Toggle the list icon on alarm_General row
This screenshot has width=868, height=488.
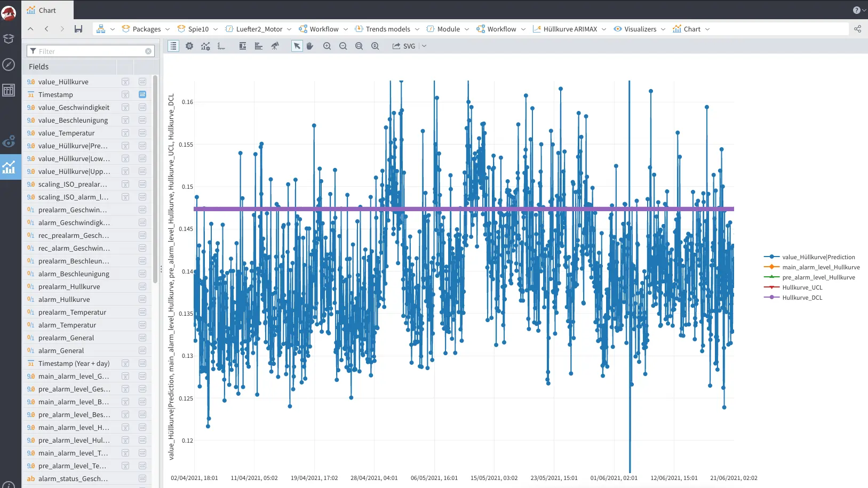pos(142,350)
